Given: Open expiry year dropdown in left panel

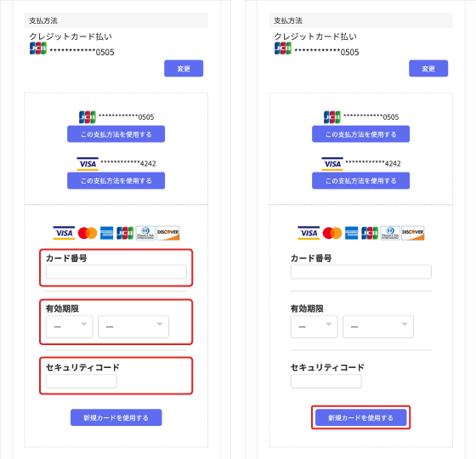Looking at the screenshot, I should [133, 326].
